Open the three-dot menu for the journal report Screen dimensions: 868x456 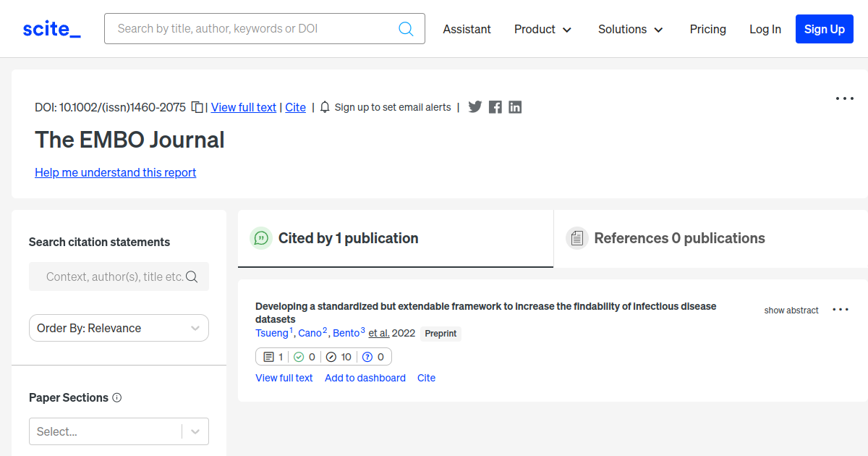[844, 98]
